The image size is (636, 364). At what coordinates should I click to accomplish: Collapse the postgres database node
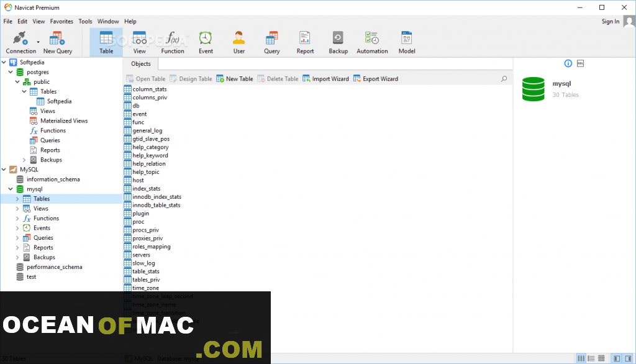click(11, 72)
